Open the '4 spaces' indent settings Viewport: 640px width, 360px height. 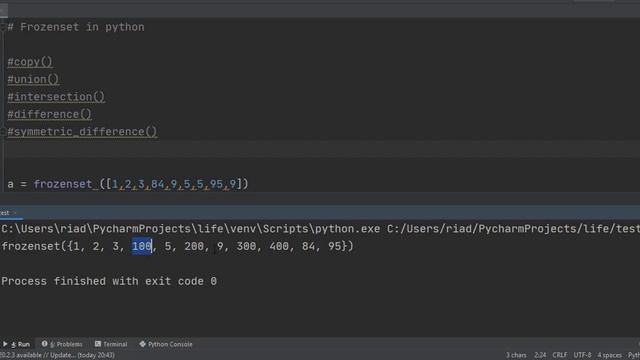609,355
